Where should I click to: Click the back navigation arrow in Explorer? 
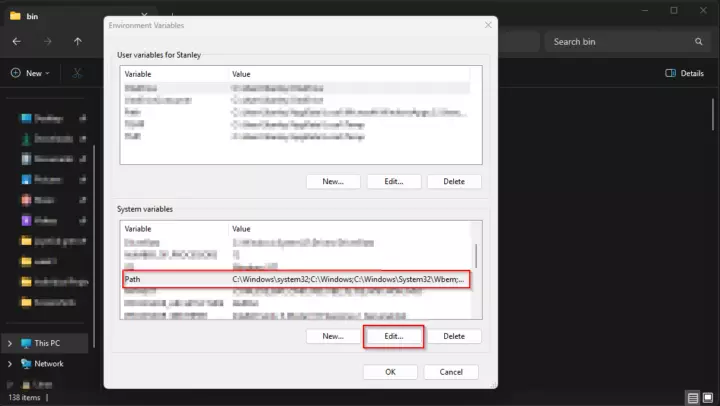pos(17,41)
